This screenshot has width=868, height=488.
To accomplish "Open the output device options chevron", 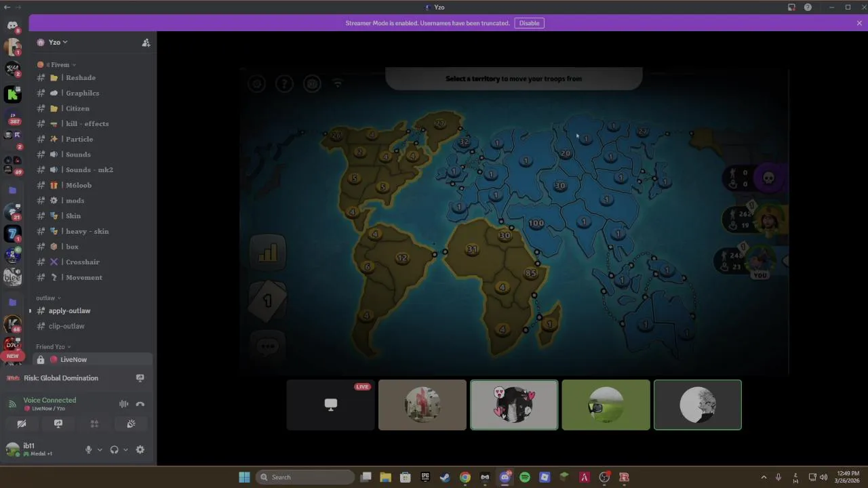I will point(125,449).
